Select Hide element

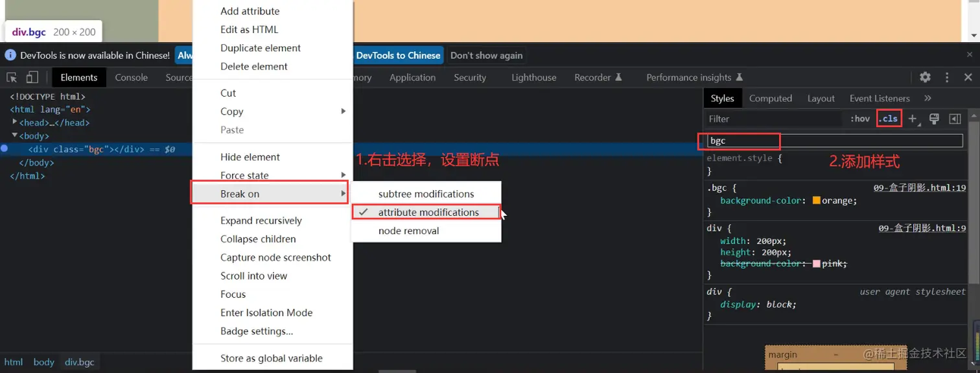click(x=273, y=157)
